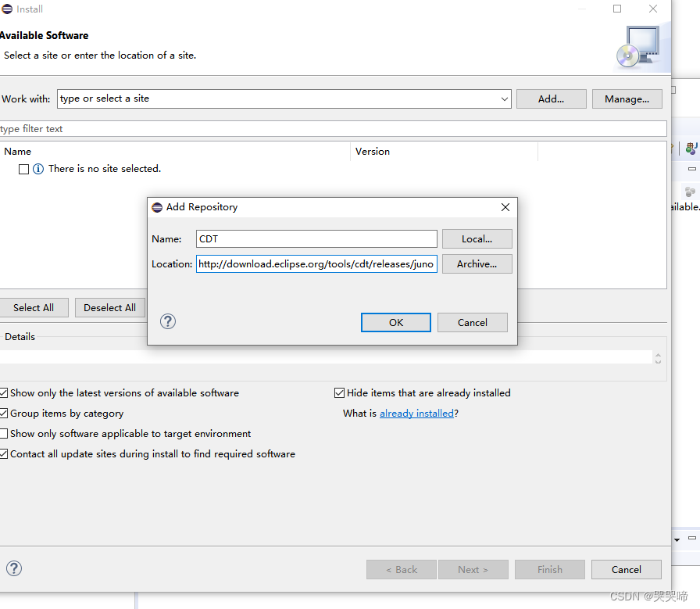
Task: Click the Local... button
Action: click(x=477, y=239)
